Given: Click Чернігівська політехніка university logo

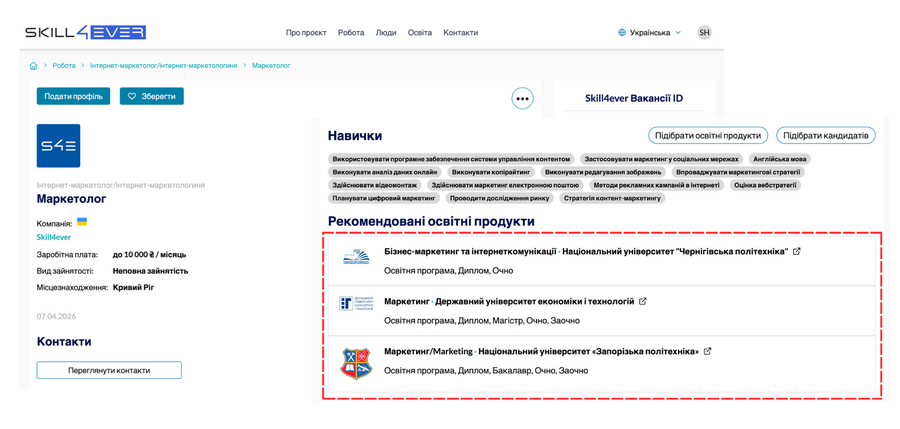Looking at the screenshot, I should coord(356,257).
